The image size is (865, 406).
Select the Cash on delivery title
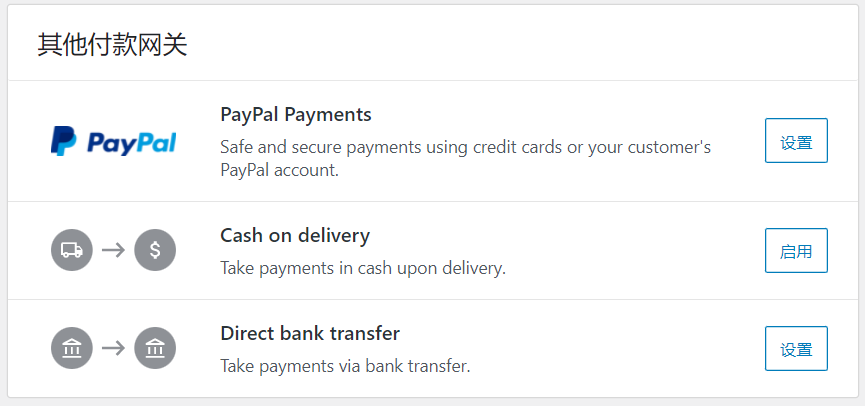294,236
